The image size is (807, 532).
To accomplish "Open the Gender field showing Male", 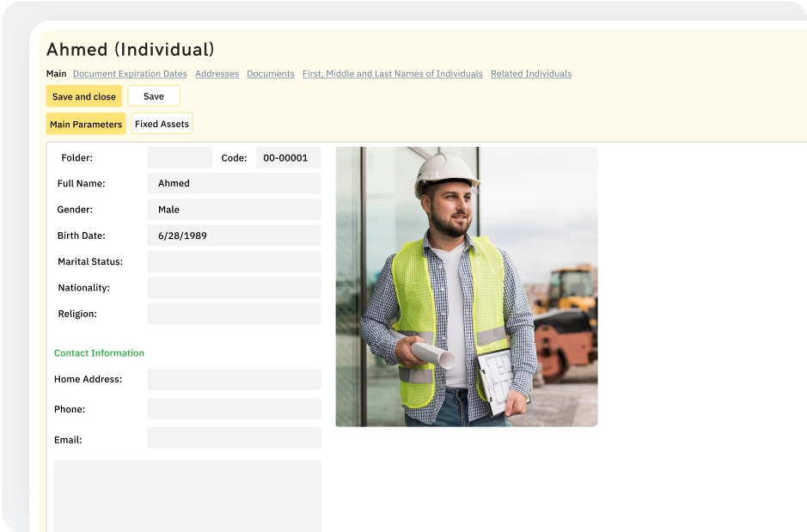I will point(234,210).
